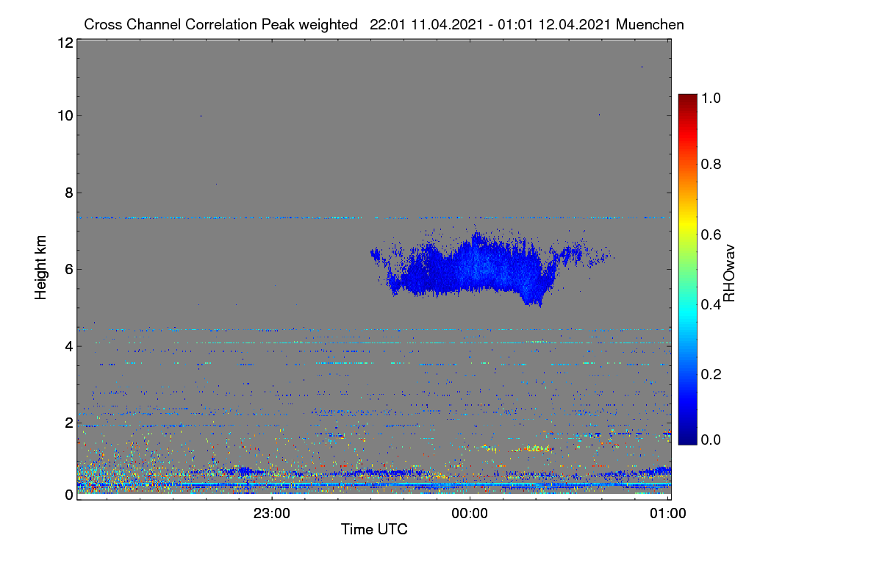Click the 'RHOwav' colorbar label
This screenshot has width=882, height=588.
(x=729, y=273)
